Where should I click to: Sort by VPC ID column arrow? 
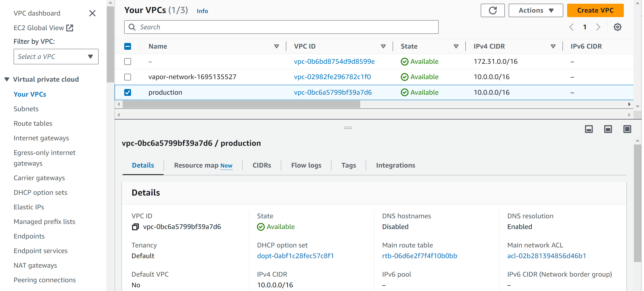click(383, 46)
